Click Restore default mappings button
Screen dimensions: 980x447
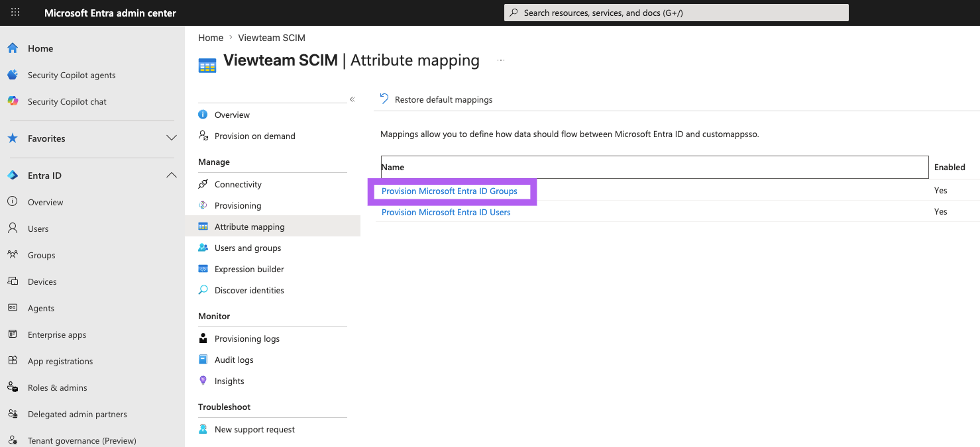[437, 99]
